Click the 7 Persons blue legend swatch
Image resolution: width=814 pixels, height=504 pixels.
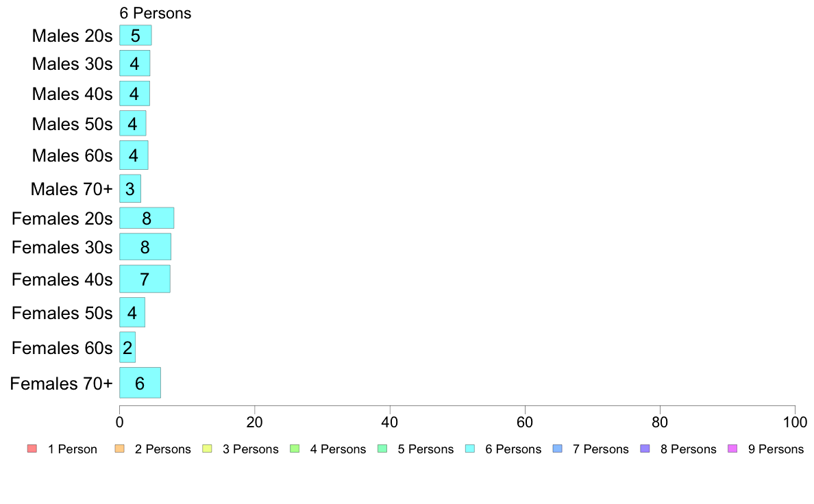coord(558,449)
